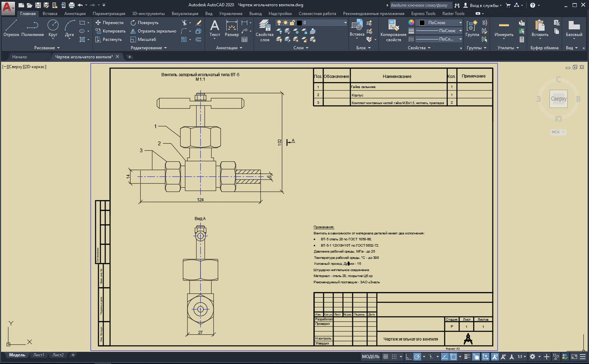Open the Текст annotation tool
The height and width of the screenshot is (364, 589).
click(x=214, y=28)
